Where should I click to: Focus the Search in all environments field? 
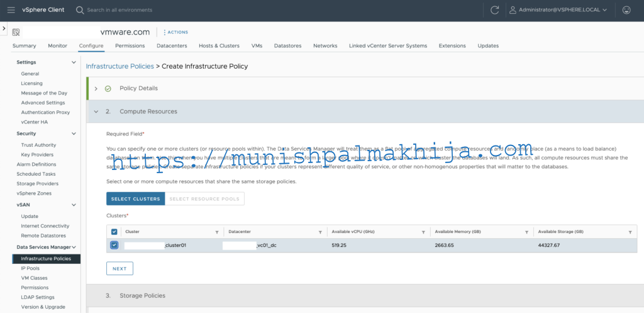click(x=119, y=10)
